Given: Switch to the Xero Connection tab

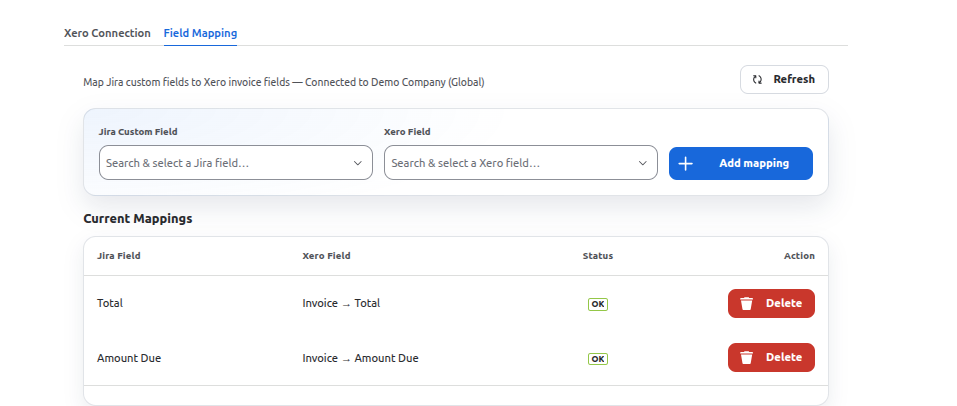Looking at the screenshot, I should [107, 33].
